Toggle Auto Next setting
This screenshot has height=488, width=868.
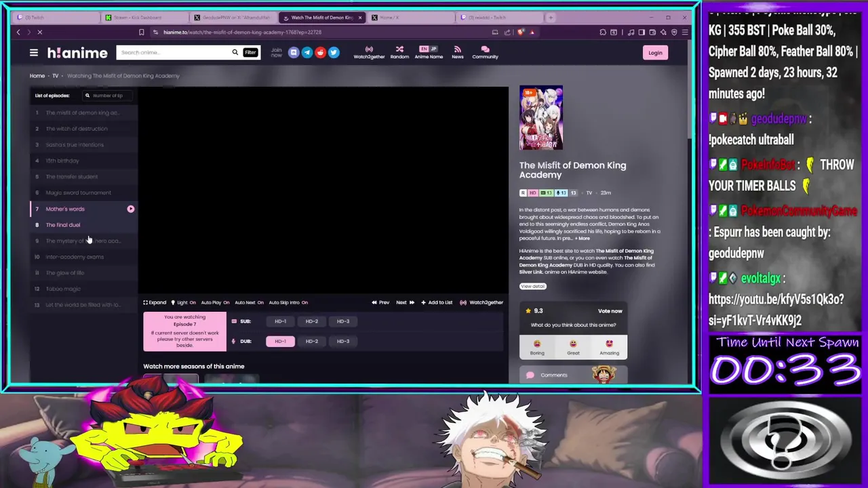(x=249, y=302)
